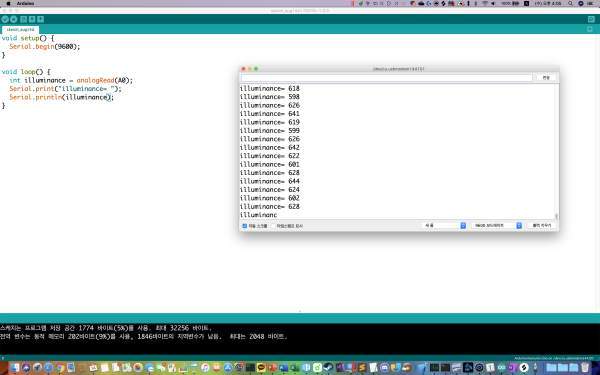This screenshot has width=600, height=375.
Task: Click the code line 'void loop() {'
Action: (x=26, y=72)
